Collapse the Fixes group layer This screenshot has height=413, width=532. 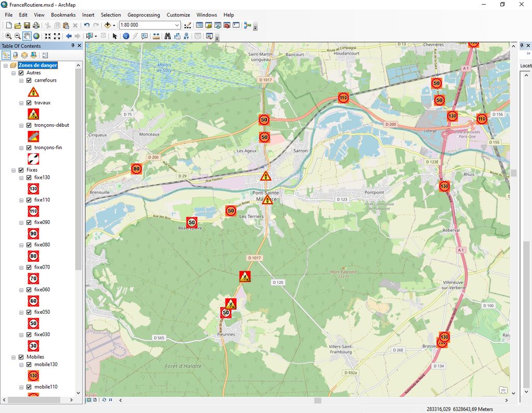point(14,170)
